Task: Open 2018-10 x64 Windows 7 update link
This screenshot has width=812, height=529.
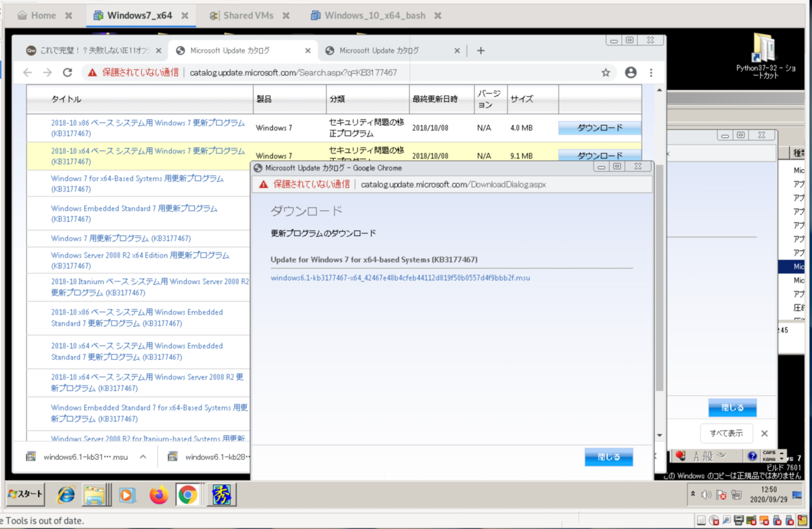Action: (x=148, y=156)
